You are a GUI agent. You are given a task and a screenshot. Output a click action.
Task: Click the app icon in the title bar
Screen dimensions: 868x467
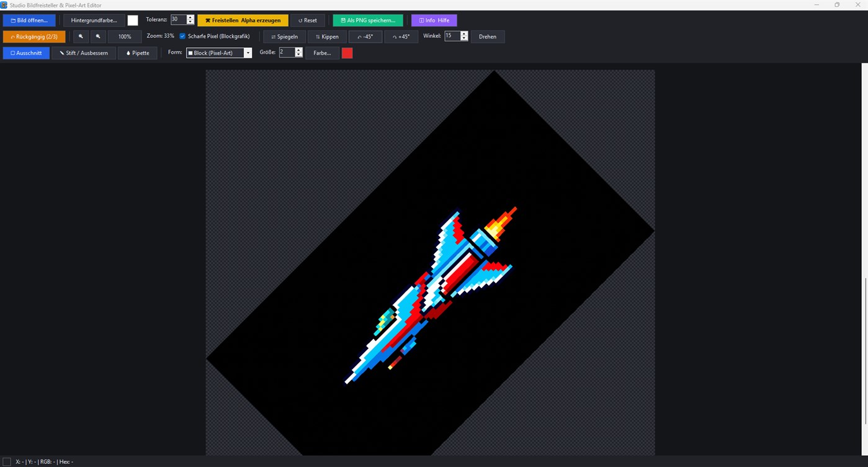[4, 4]
